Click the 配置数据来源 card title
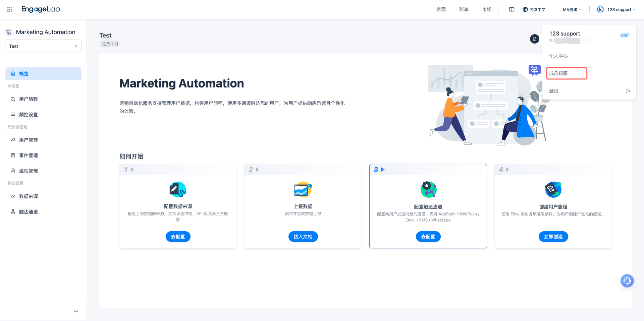644x321 pixels. (178, 206)
